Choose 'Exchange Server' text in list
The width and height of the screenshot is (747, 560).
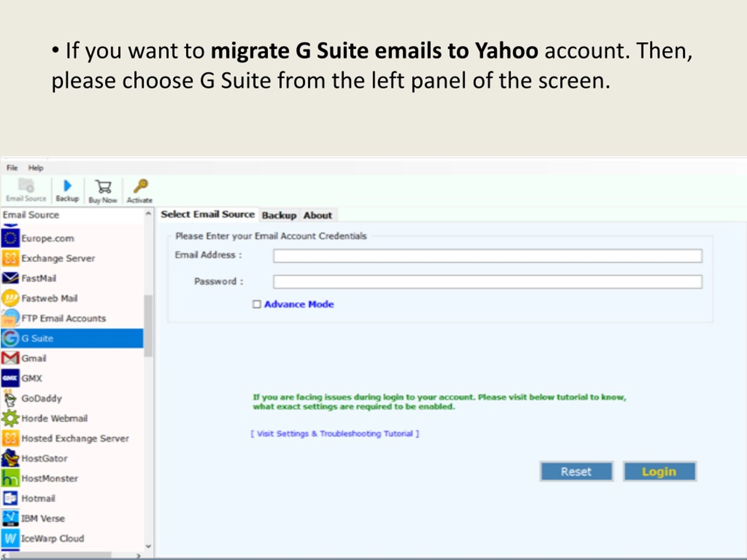[58, 258]
